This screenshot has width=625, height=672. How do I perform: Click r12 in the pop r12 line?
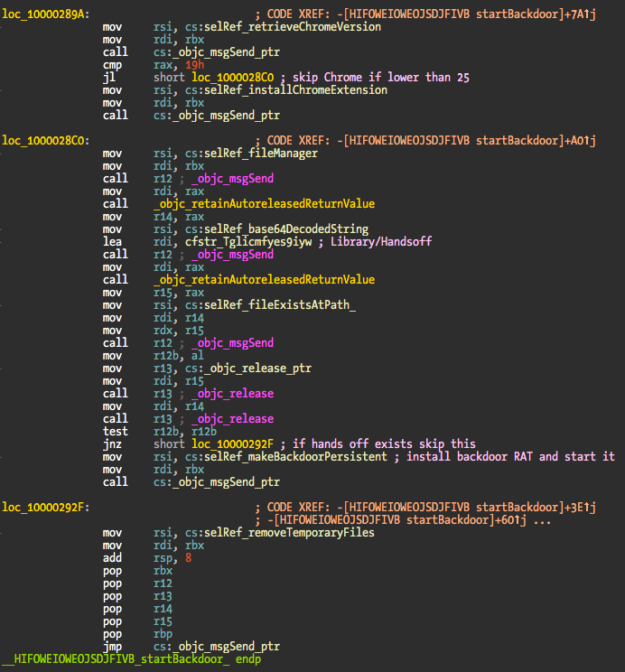163,583
